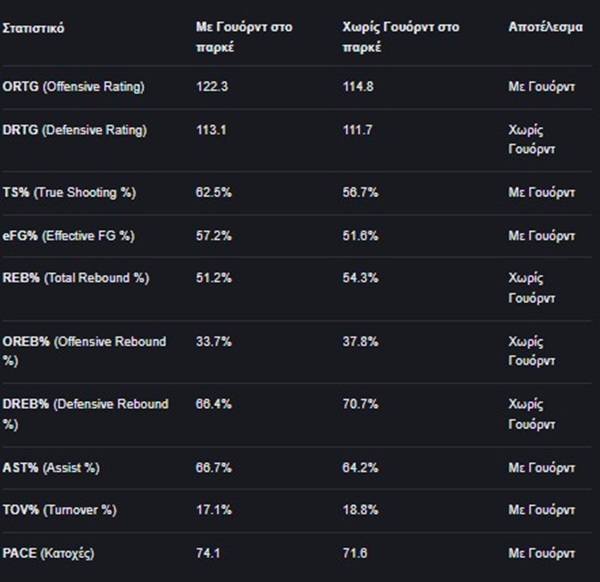
Task: Select the 111.7 DRTG value
Action: (357, 130)
